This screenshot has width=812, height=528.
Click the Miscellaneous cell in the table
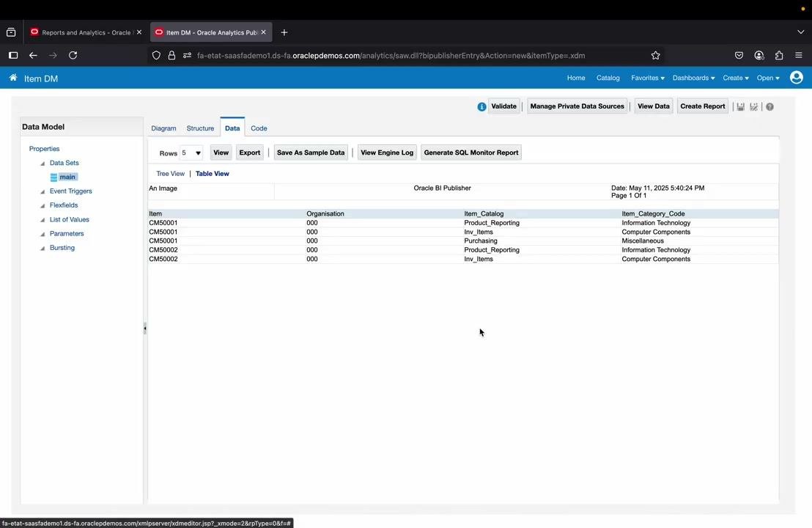coord(643,241)
